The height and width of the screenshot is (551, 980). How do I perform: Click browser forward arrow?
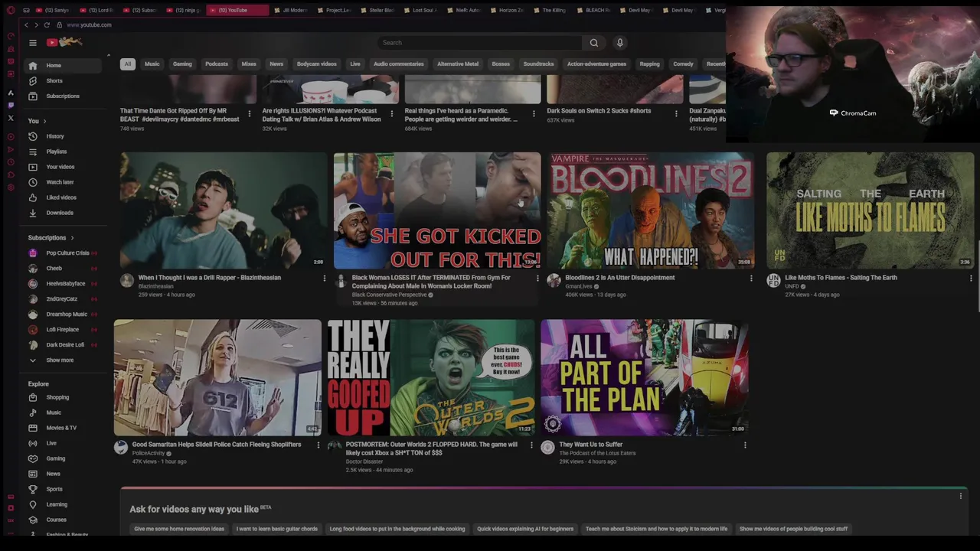(x=36, y=25)
